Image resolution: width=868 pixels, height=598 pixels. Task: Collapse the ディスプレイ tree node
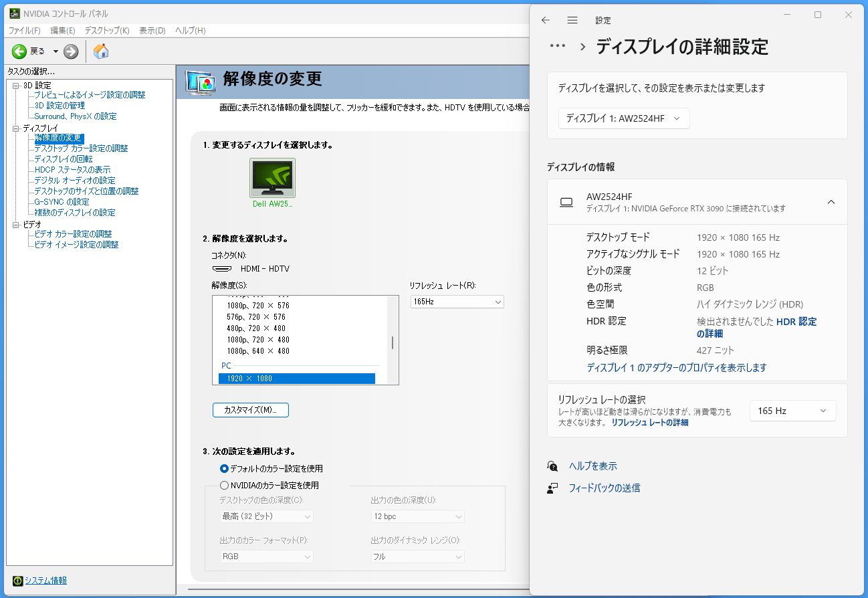16,128
